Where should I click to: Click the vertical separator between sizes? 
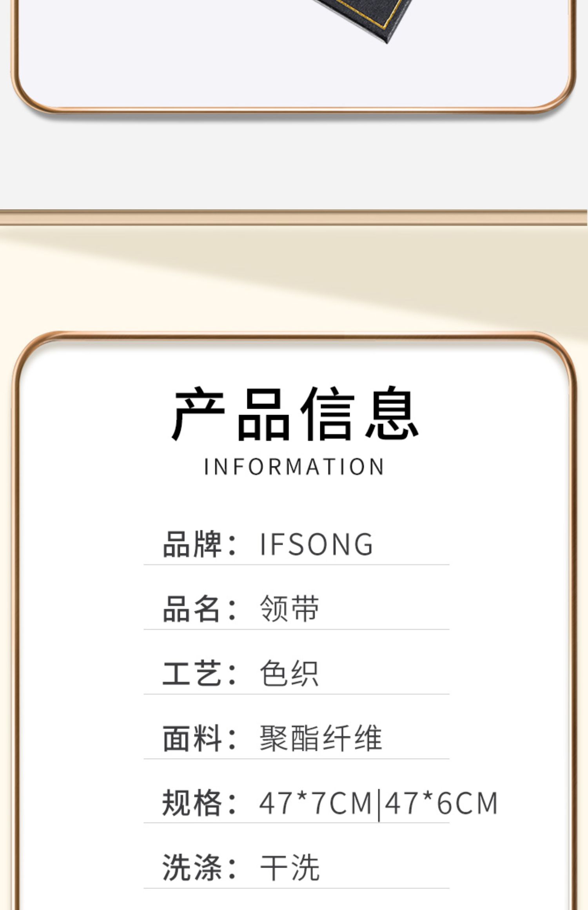(379, 805)
